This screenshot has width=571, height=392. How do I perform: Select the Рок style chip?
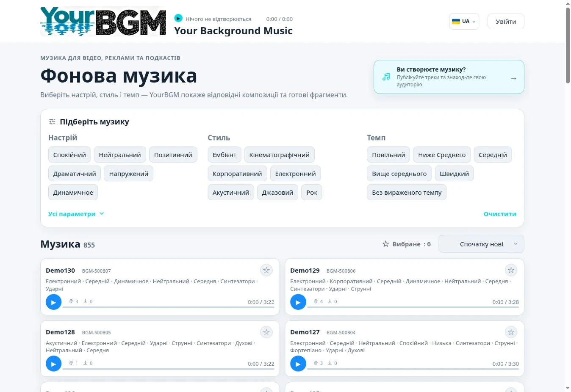(312, 193)
